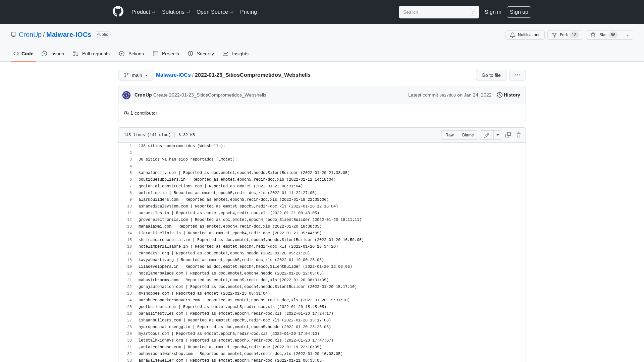Open the History clock icon
The width and height of the screenshot is (644, 362).
tap(499, 95)
